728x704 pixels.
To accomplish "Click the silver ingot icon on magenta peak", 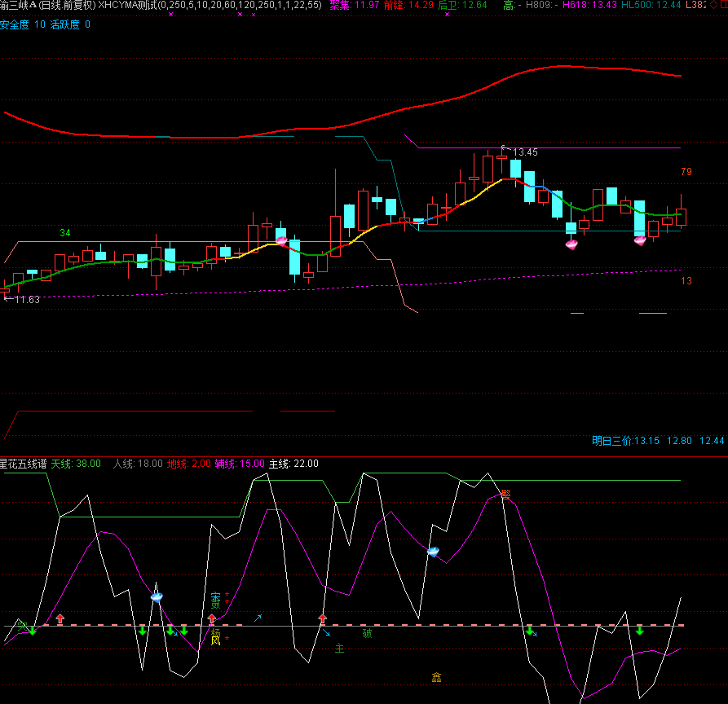I will point(433,552).
